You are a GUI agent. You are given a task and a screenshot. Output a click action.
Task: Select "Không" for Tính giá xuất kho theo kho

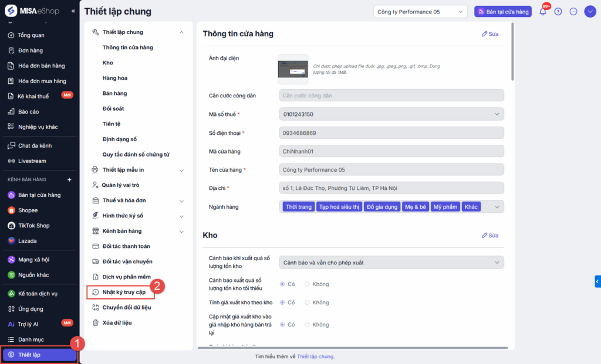pos(307,302)
